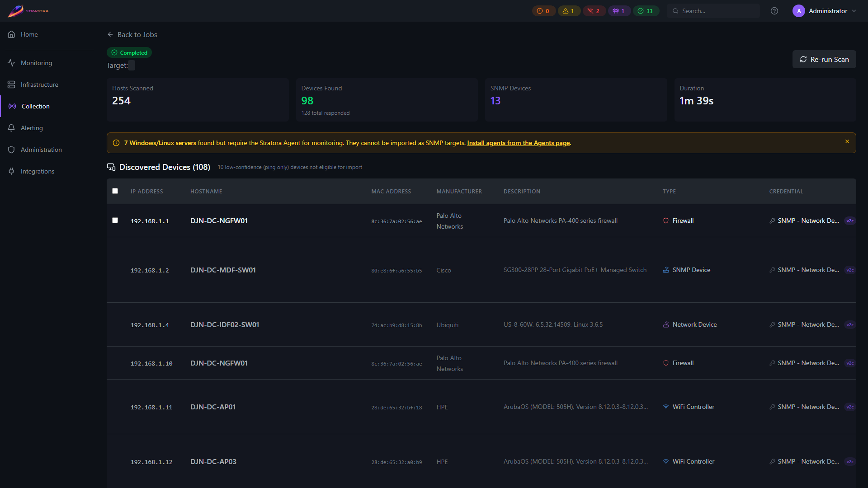This screenshot has width=868, height=488.
Task: Open Monitoring section
Action: point(47,63)
